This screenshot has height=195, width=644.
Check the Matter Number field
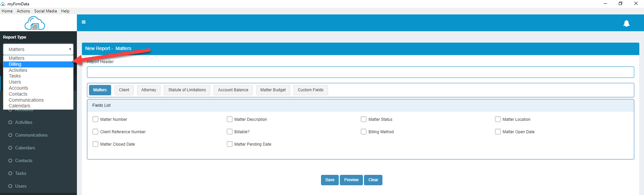[95, 119]
